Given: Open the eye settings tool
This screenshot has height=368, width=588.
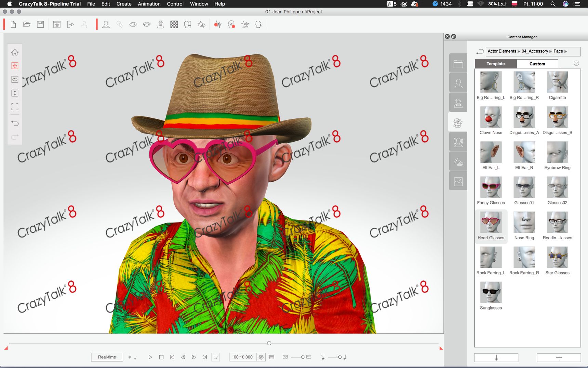Looking at the screenshot, I should point(133,24).
